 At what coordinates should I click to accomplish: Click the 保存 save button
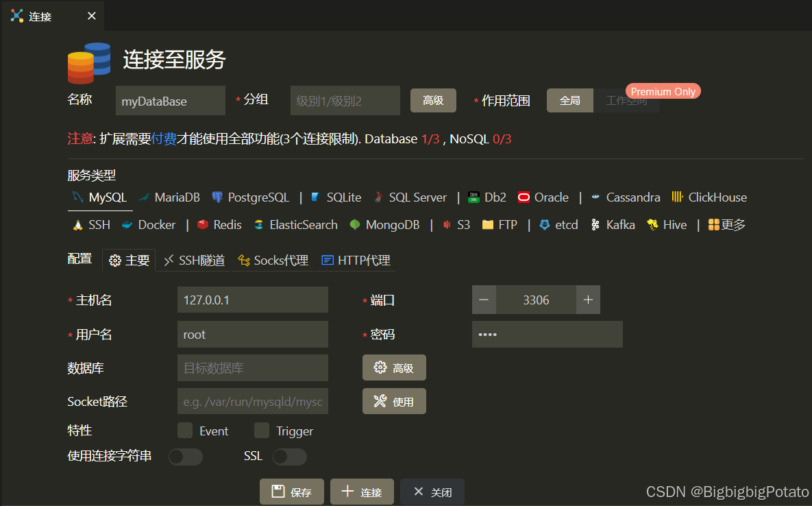coord(291,492)
